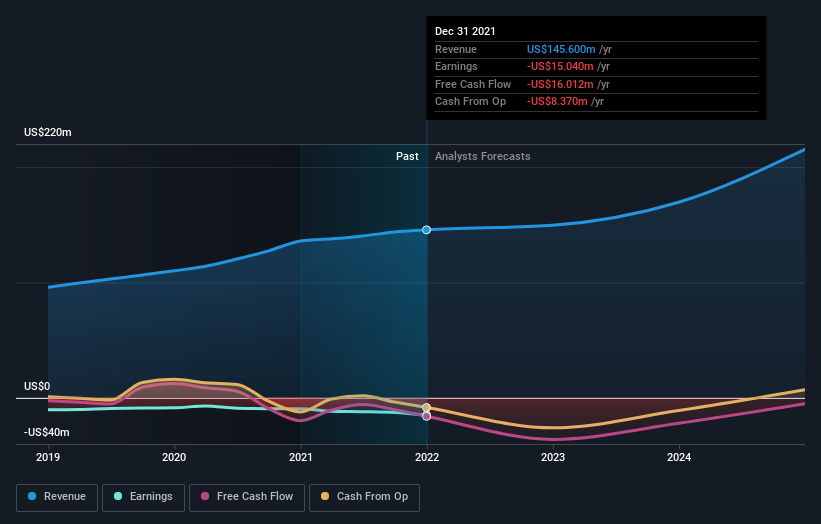Select the 2024 x-axis label
Viewport: 821px width, 524px height.
coord(679,458)
